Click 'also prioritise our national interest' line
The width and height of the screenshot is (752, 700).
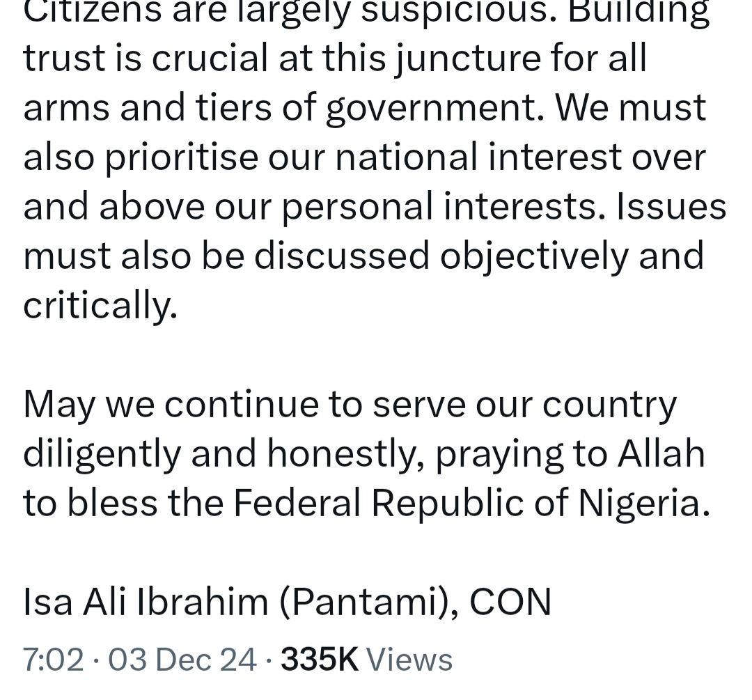(364, 157)
